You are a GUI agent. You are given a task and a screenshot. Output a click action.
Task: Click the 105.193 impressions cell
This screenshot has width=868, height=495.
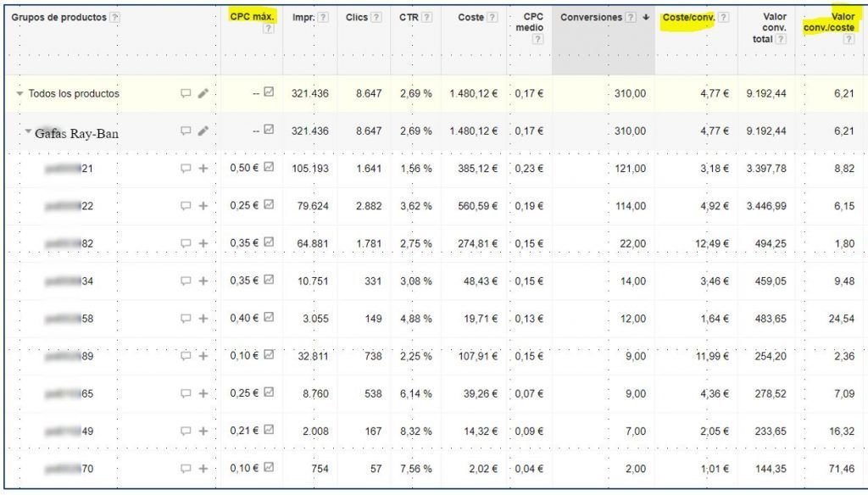[310, 169]
